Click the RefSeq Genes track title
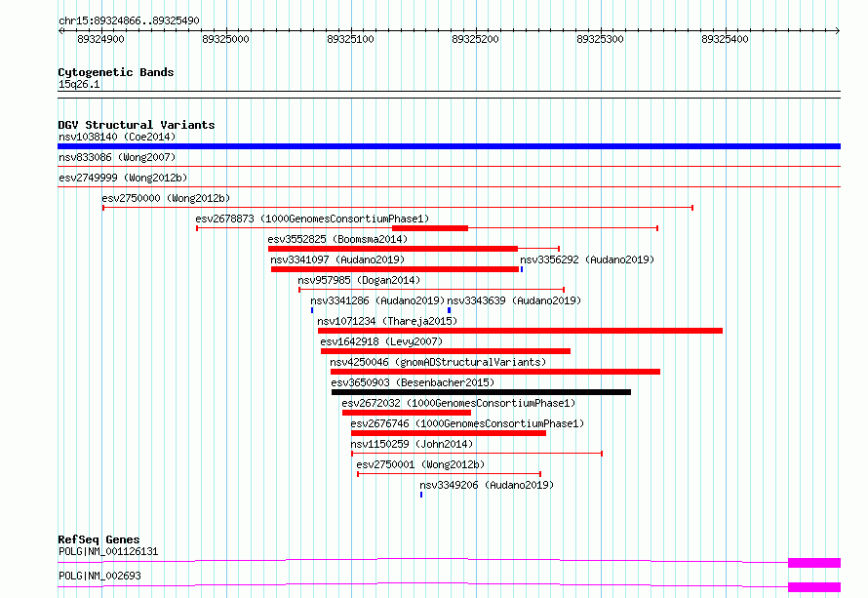This screenshot has height=598, width=868. pos(99,539)
